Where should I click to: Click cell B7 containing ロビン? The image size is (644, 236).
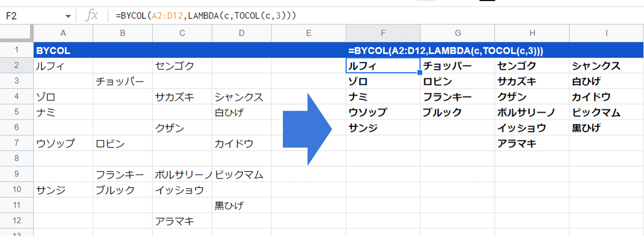[x=122, y=144]
